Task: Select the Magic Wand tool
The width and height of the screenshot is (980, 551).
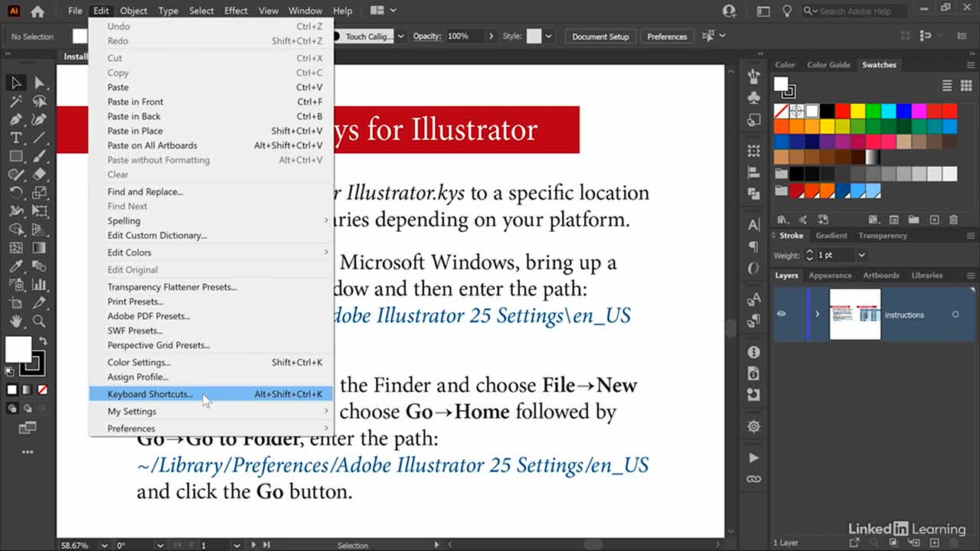Action: pyautogui.click(x=15, y=101)
